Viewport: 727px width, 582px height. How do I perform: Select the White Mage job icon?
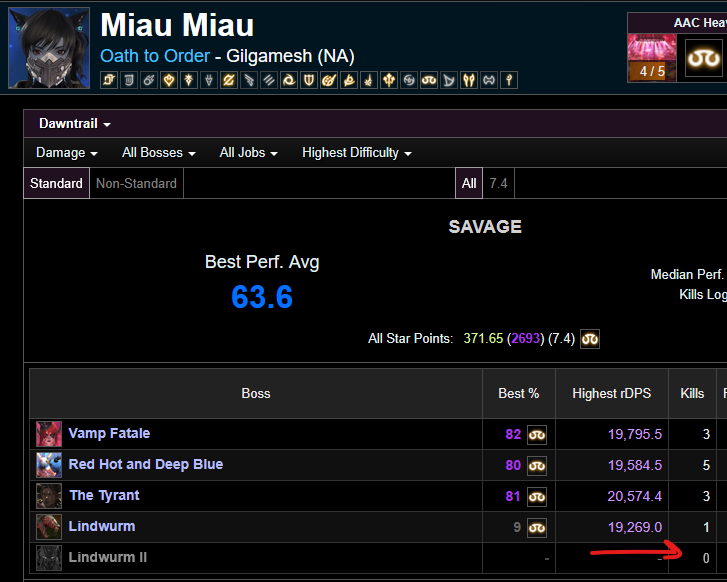click(509, 80)
